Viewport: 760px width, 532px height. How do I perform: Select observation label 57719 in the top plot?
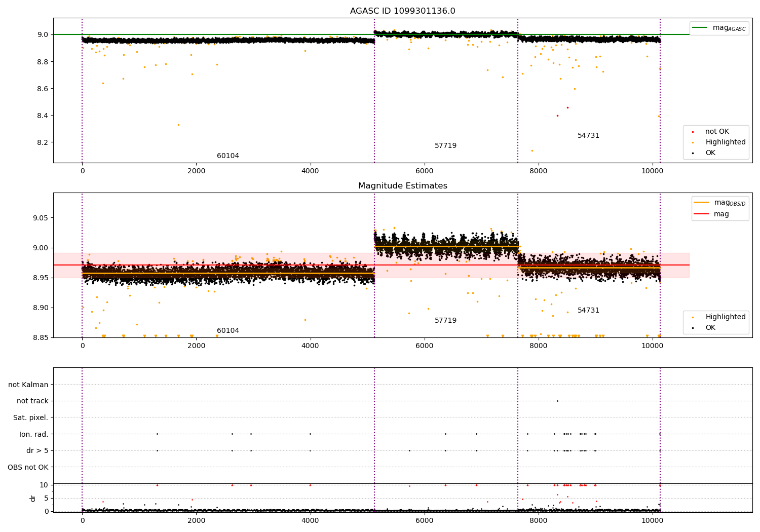445,146
